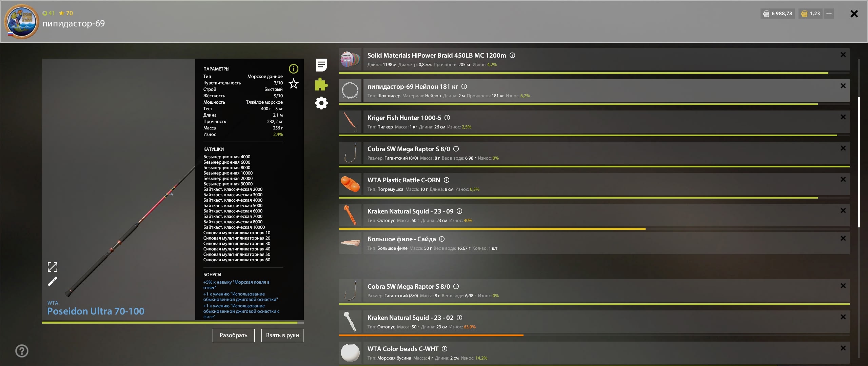
Task: Add currency with the plus icon
Action: click(x=829, y=14)
